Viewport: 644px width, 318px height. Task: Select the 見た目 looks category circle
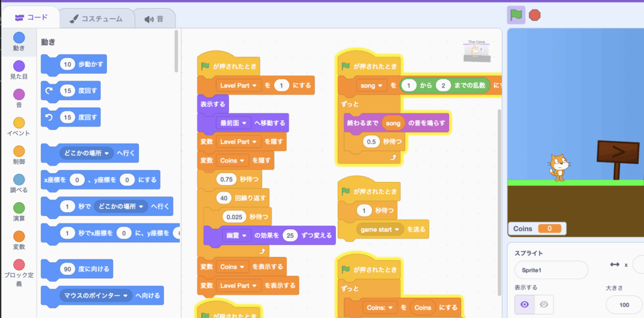19,66
